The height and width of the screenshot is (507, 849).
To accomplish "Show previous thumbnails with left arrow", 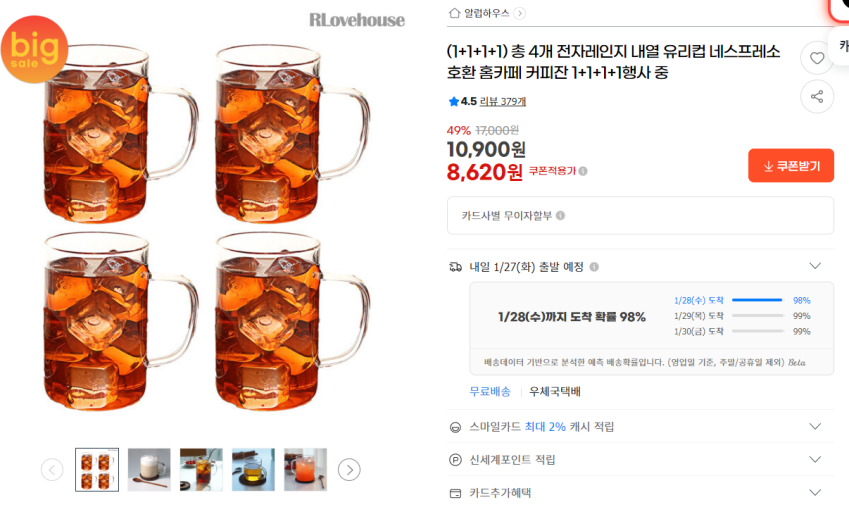I will pyautogui.click(x=52, y=469).
